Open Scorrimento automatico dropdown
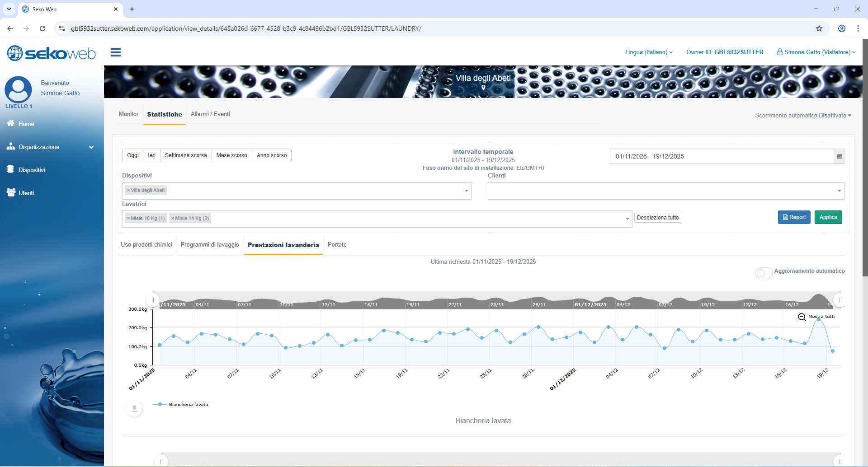 coord(803,116)
